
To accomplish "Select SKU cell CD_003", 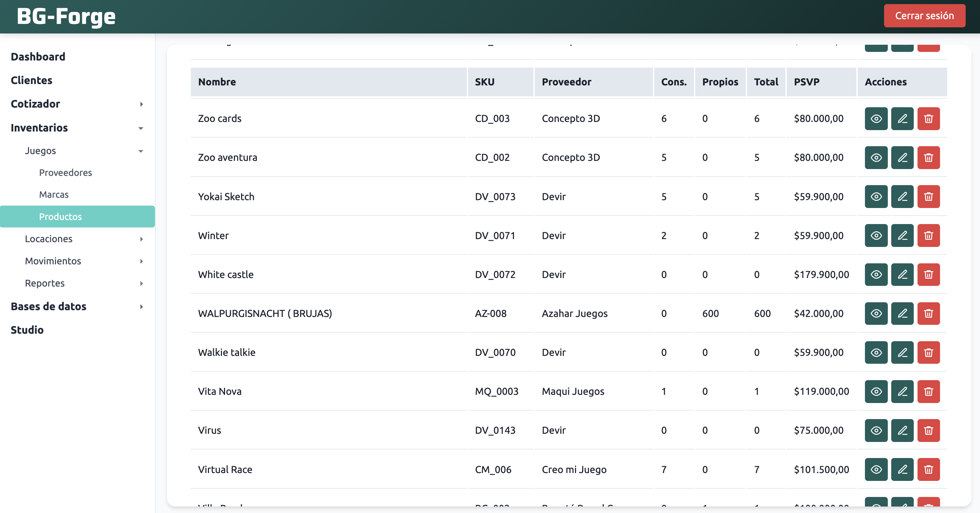I will point(492,119).
